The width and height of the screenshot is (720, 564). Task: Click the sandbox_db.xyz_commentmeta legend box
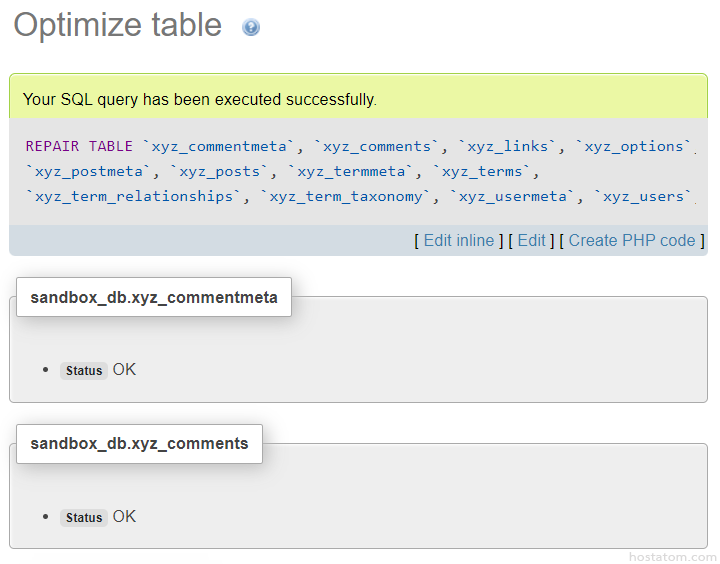coord(154,297)
